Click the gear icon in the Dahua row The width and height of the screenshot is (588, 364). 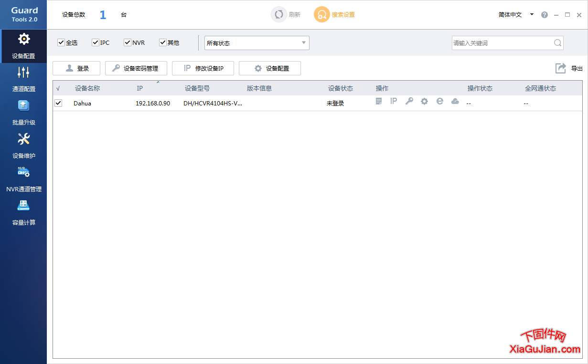(x=424, y=101)
